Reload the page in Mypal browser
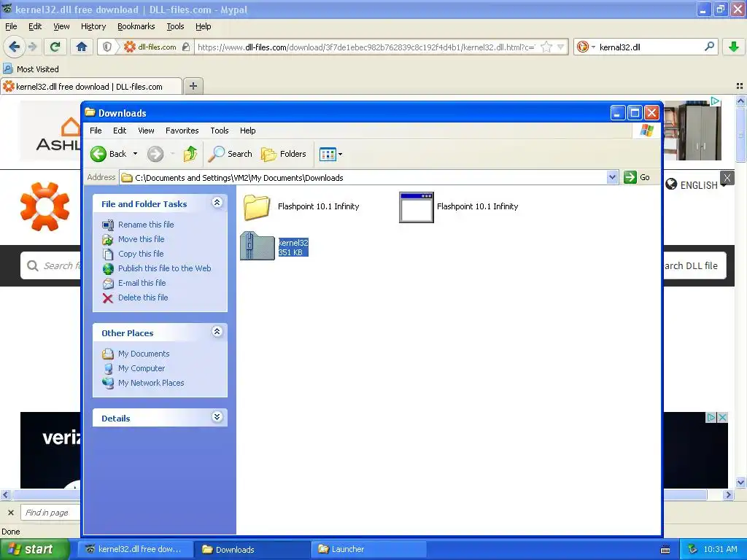 pyautogui.click(x=55, y=47)
